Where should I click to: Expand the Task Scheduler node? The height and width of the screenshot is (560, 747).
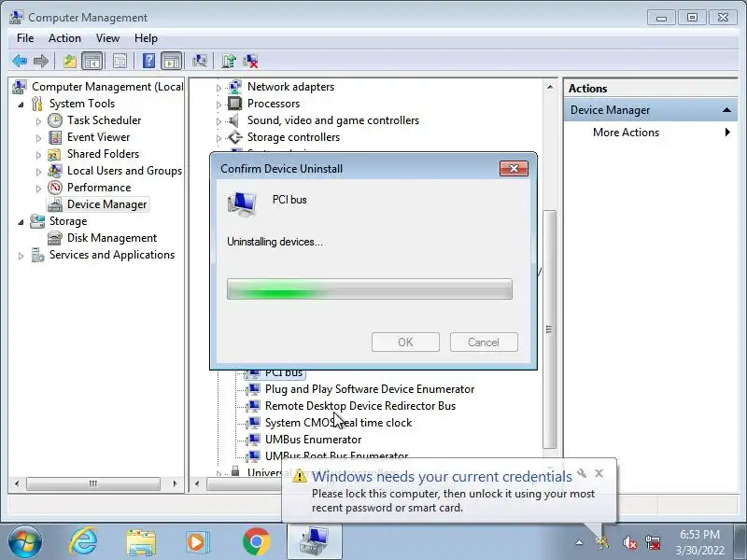[38, 121]
